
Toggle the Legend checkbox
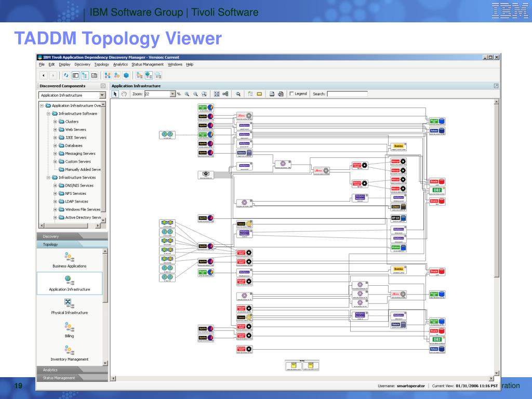pyautogui.click(x=291, y=94)
